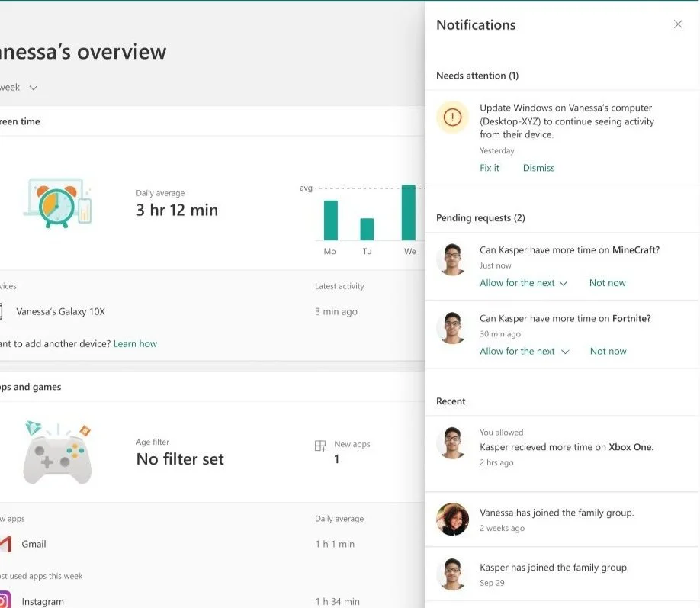
Task: Click the 3 hr 12 min daily average
Action: [177, 210]
